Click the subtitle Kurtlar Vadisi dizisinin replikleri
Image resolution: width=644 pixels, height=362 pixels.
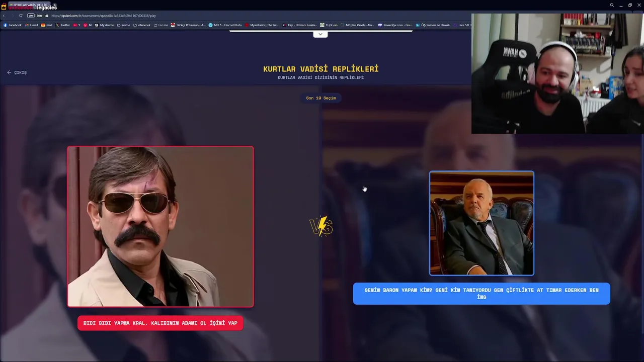(321, 78)
